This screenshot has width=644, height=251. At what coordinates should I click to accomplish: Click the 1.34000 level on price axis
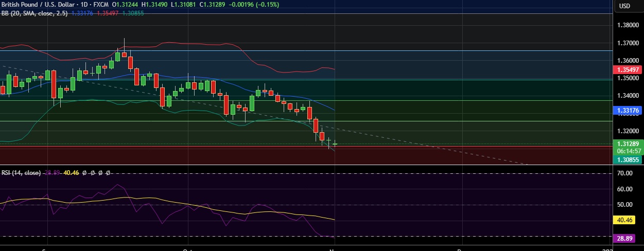point(629,96)
